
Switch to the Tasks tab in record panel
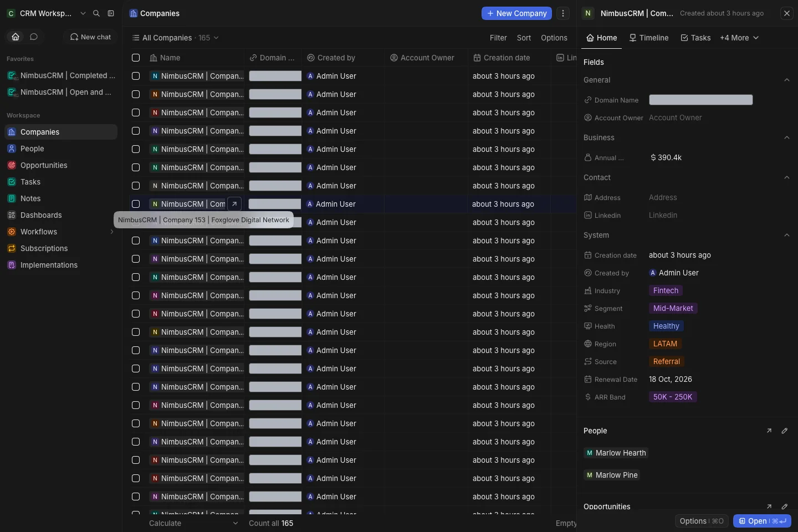[695, 38]
